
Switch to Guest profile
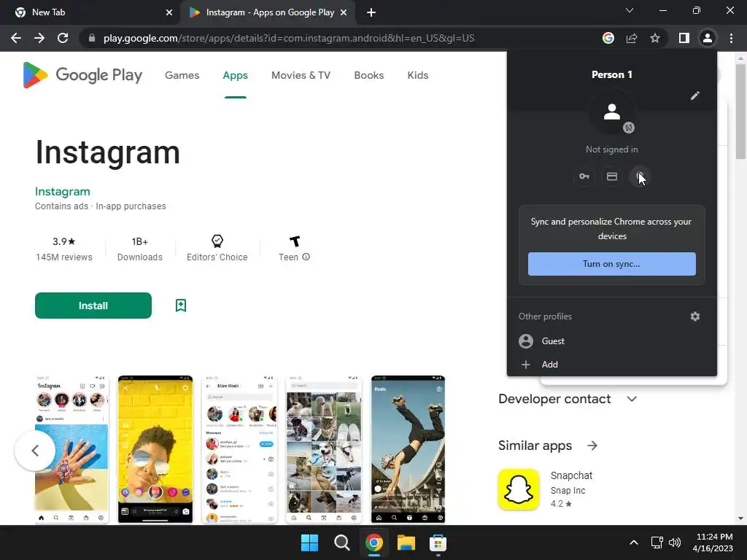coord(612,341)
